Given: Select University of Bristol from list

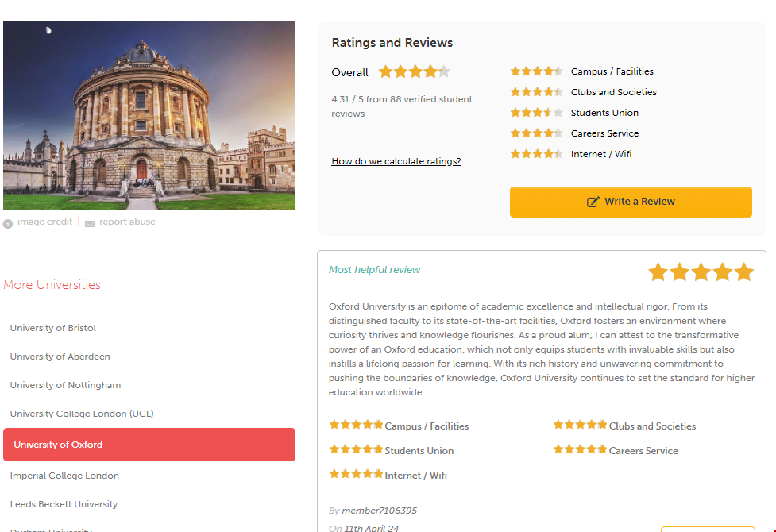Looking at the screenshot, I should click(53, 328).
